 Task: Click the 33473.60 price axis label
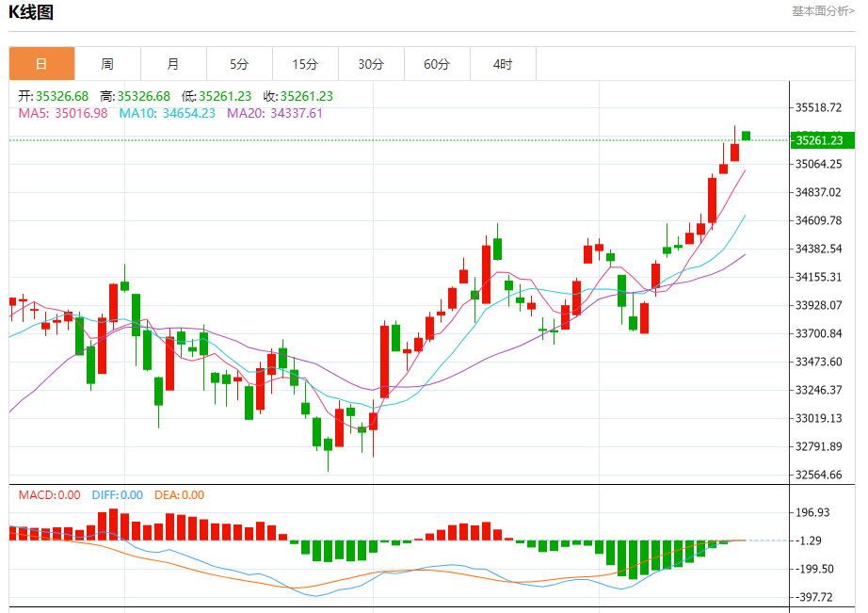click(x=819, y=362)
